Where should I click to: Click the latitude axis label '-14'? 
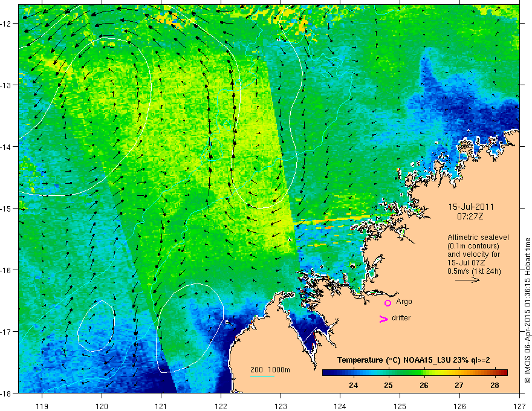click(x=6, y=147)
